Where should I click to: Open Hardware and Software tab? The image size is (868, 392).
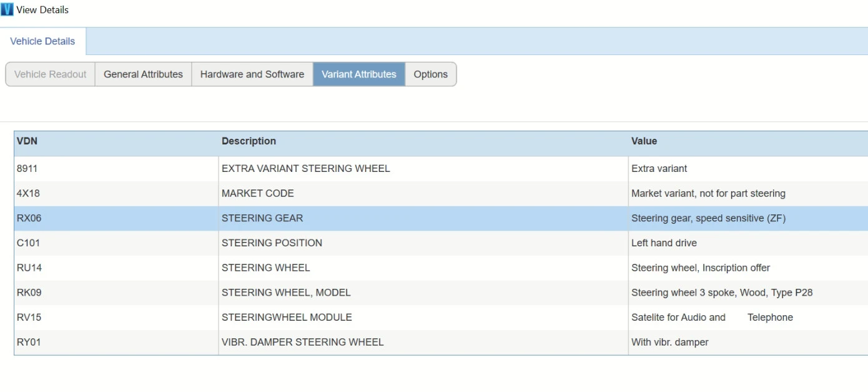pos(252,74)
